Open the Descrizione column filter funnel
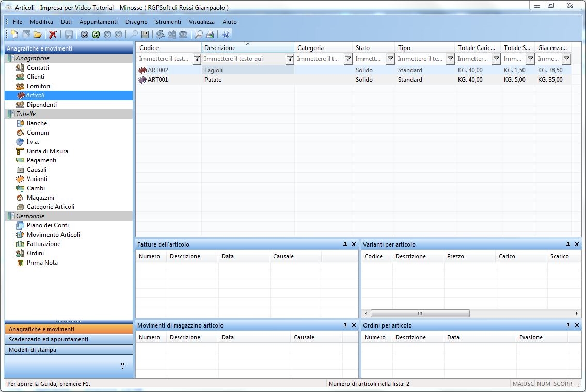Viewport: 586px width, 392px height. (290, 59)
